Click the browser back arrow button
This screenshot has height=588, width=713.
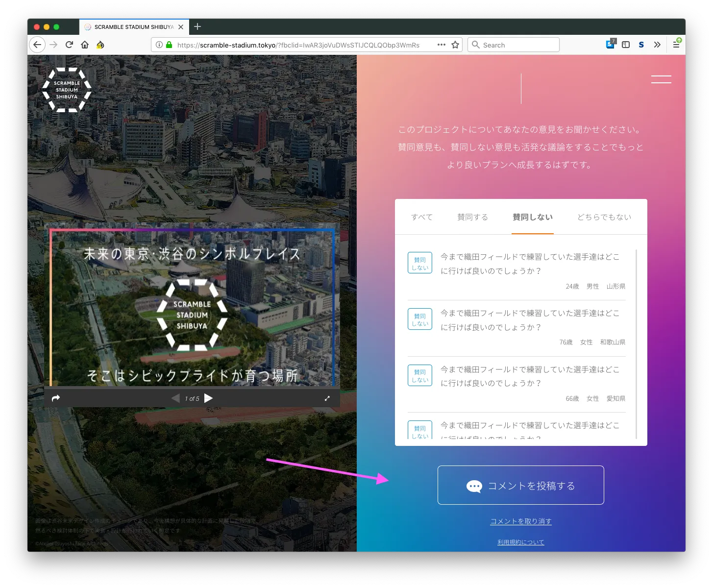click(37, 45)
